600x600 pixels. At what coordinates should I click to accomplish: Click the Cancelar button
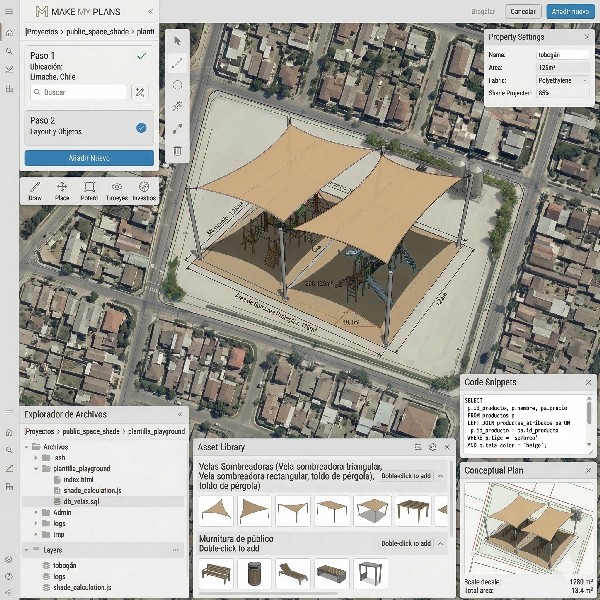[x=523, y=11]
